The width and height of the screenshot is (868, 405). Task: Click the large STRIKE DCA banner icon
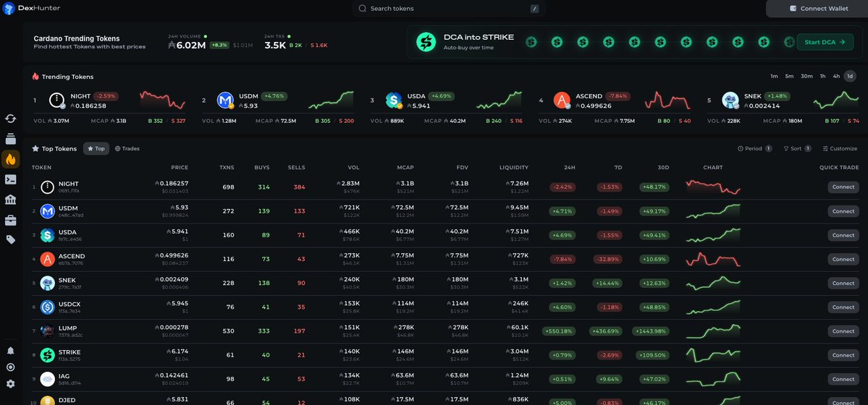click(x=426, y=41)
